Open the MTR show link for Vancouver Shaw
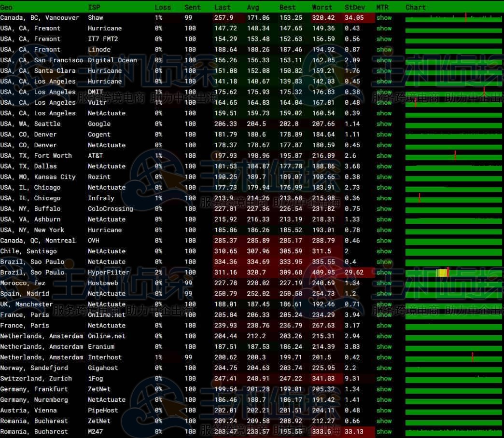 [x=384, y=18]
